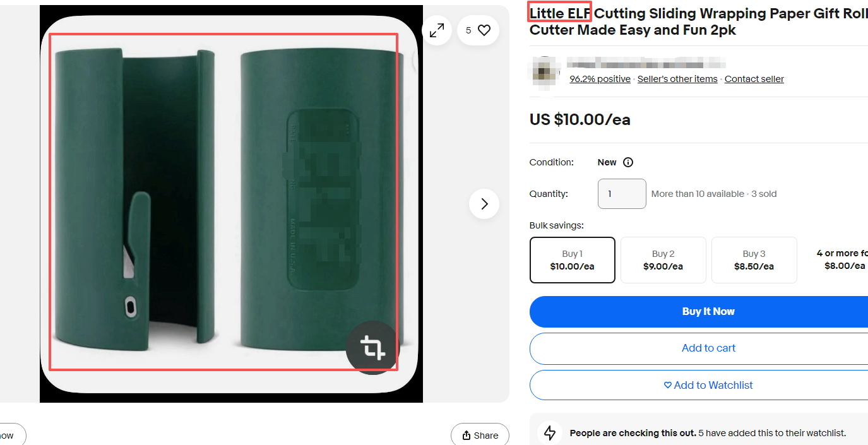Click the image search crop icon
The height and width of the screenshot is (445, 868).
click(x=372, y=348)
